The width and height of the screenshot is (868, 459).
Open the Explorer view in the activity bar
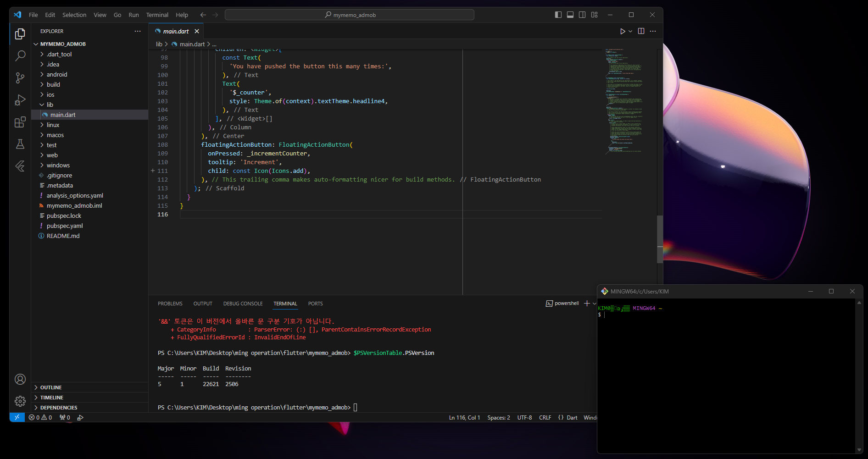[x=20, y=34]
